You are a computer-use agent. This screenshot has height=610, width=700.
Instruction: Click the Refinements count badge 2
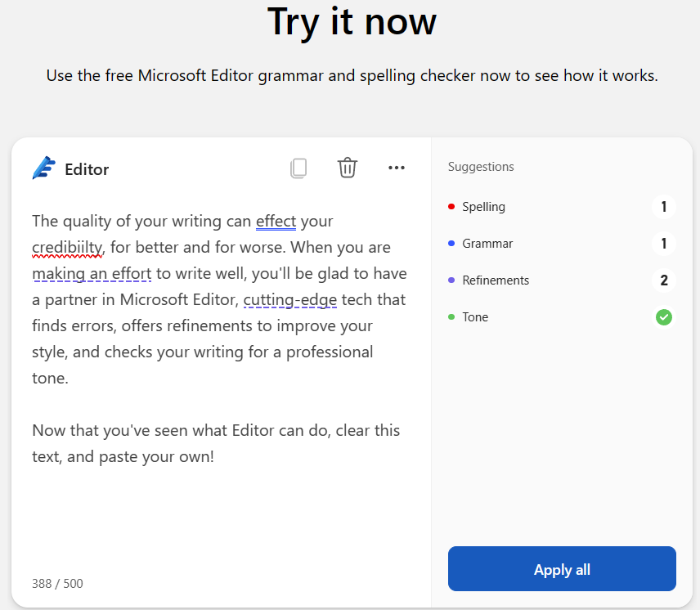pos(664,280)
